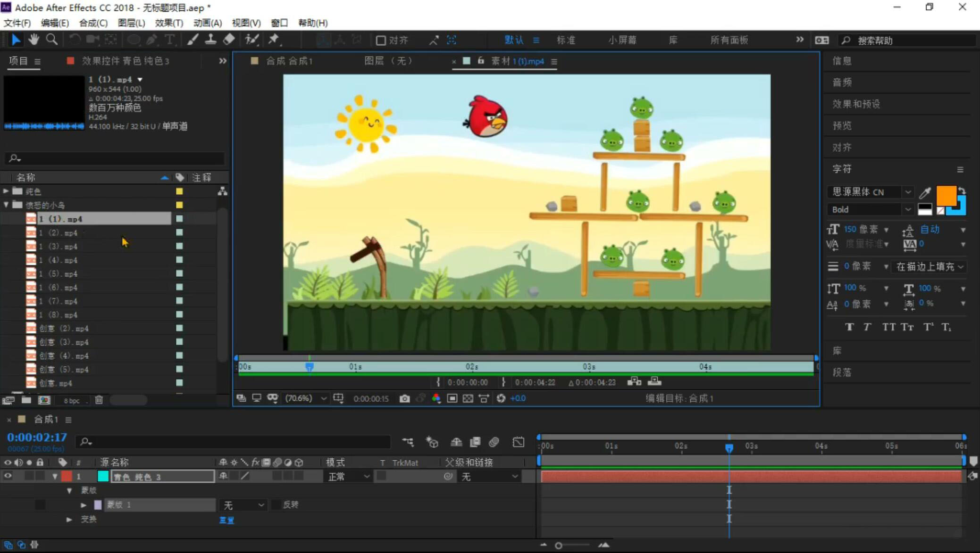Image resolution: width=980 pixels, height=553 pixels.
Task: Select the Hand tool
Action: pyautogui.click(x=34, y=40)
